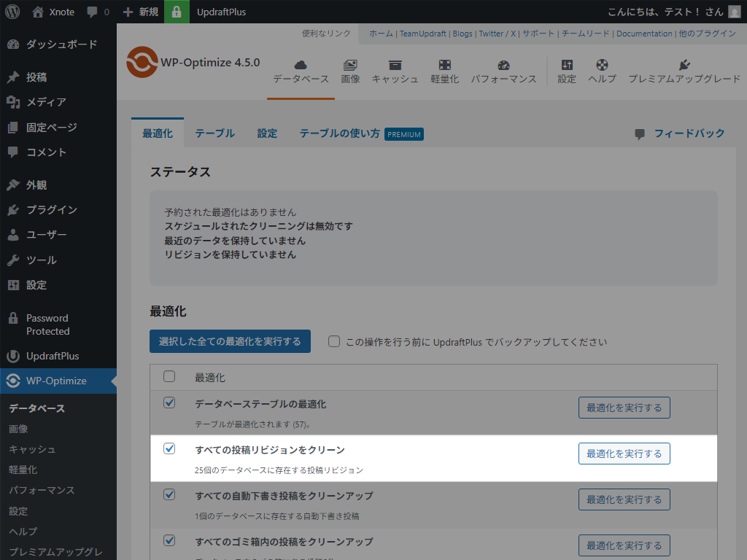747x560 pixels.
Task: Toggle the select-all 最適化 header checkbox
Action: pos(169,376)
